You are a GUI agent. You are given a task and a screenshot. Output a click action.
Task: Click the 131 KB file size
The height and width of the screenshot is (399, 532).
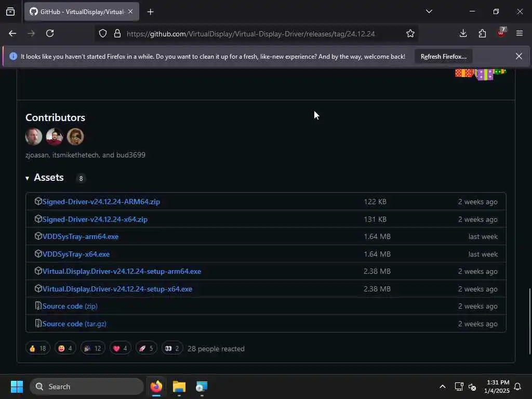(375, 219)
